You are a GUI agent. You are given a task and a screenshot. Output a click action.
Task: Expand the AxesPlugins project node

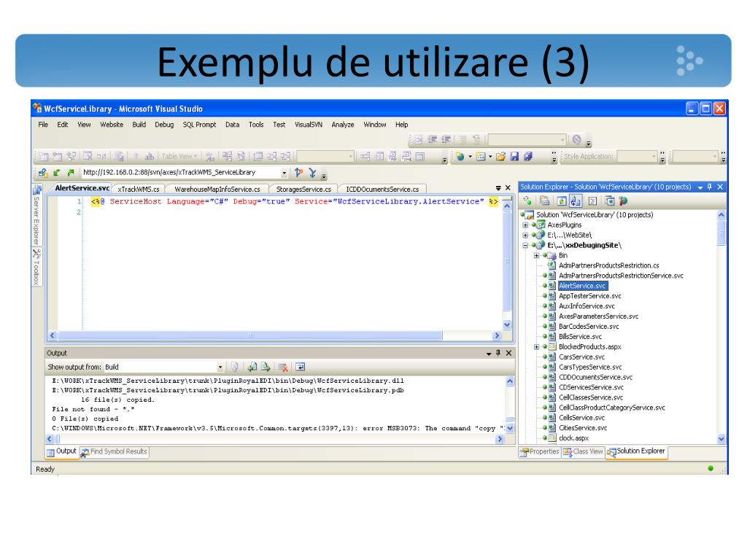[525, 225]
